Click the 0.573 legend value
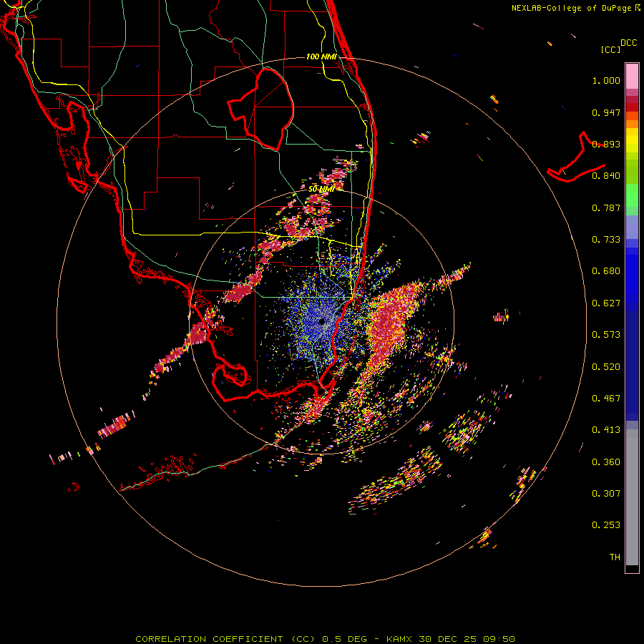Viewport: 644px width, 644px height. point(606,335)
